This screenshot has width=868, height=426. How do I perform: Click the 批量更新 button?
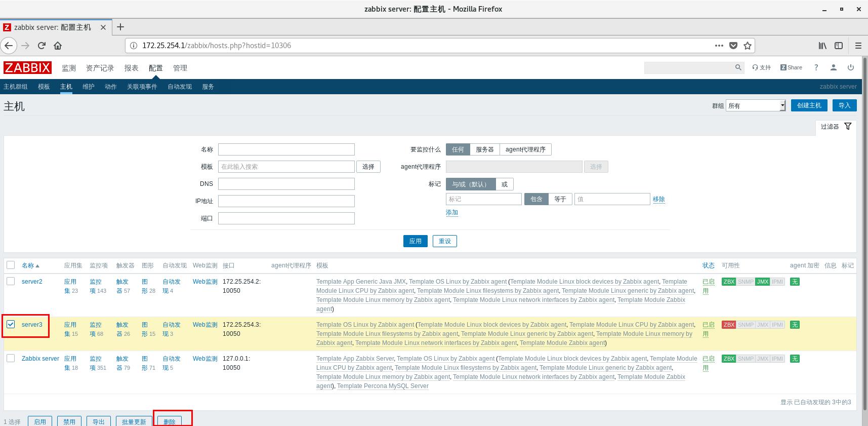(x=134, y=421)
